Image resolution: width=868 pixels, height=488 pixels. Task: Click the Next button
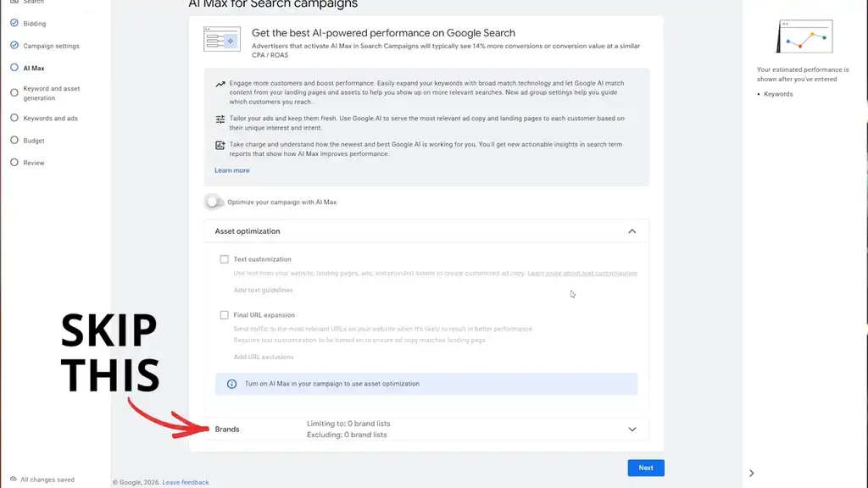tap(646, 468)
